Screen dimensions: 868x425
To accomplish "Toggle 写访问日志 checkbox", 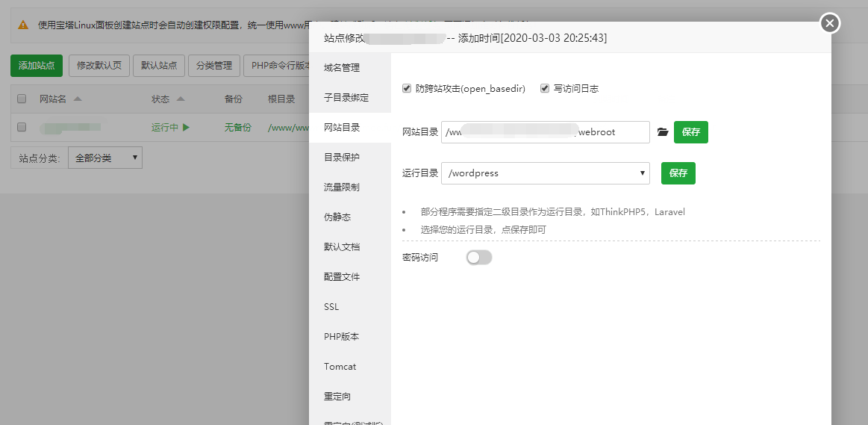I will pos(545,88).
